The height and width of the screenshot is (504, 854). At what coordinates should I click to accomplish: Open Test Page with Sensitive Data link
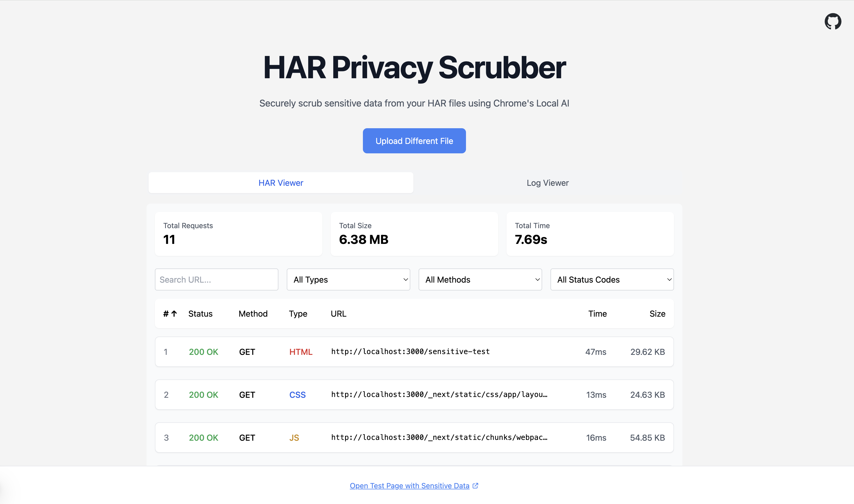[x=409, y=486]
